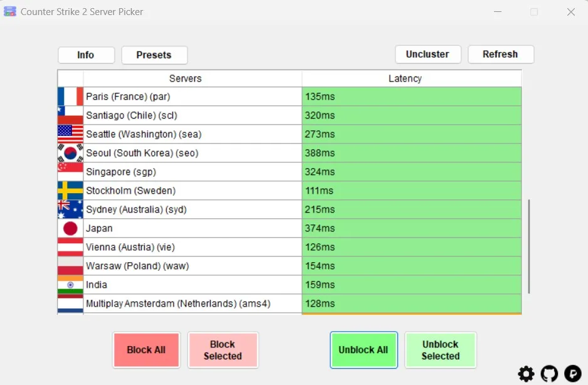Select Sydney (Australia) (syd) server
This screenshot has width=588, height=385.
point(192,209)
